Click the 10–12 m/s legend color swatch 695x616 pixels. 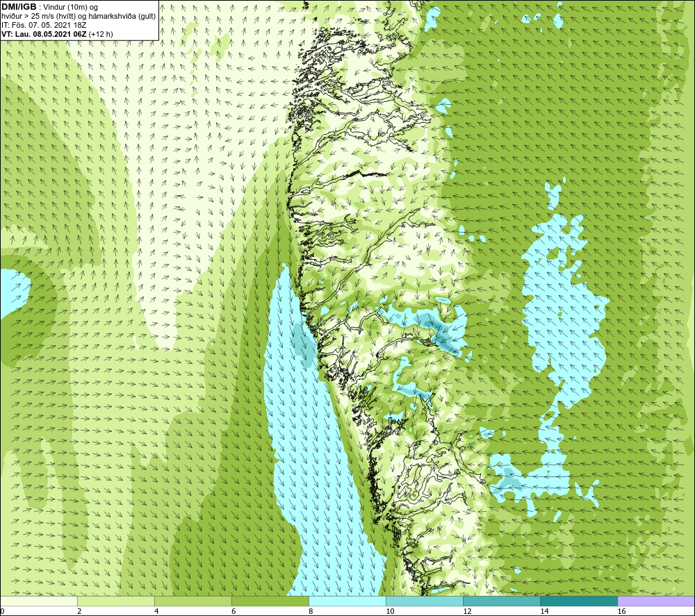[x=424, y=601]
